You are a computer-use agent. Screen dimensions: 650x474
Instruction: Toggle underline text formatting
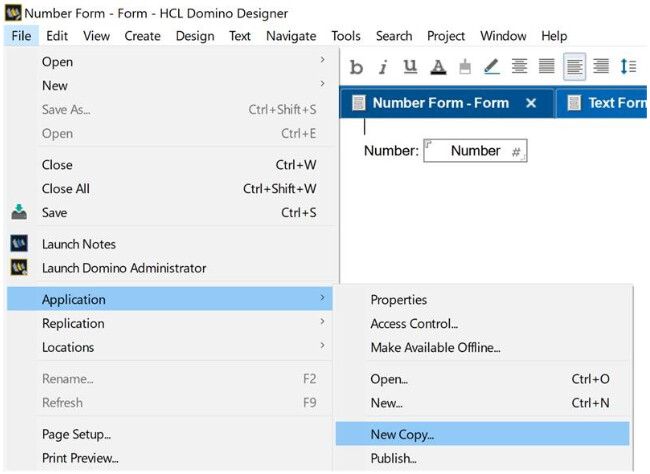tap(410, 66)
